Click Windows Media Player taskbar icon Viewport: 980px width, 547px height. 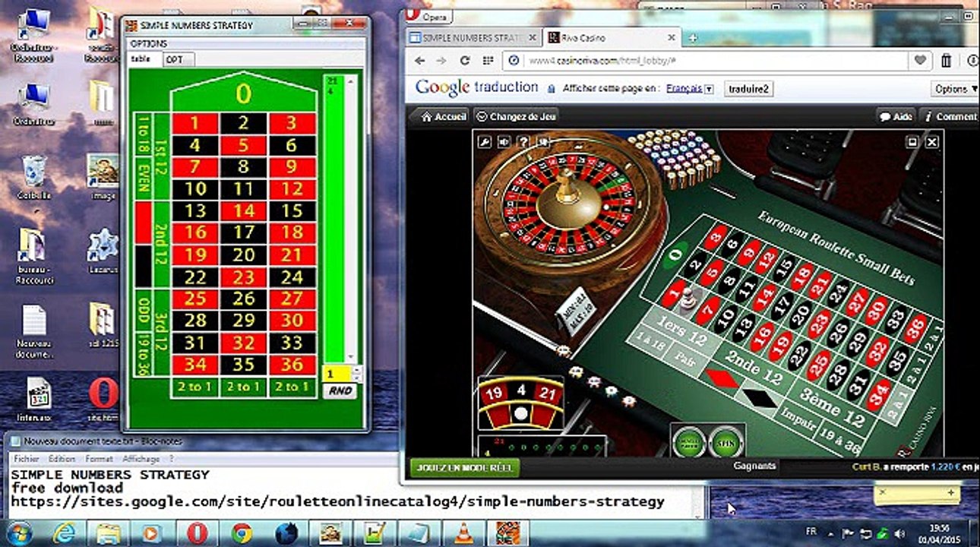click(153, 533)
